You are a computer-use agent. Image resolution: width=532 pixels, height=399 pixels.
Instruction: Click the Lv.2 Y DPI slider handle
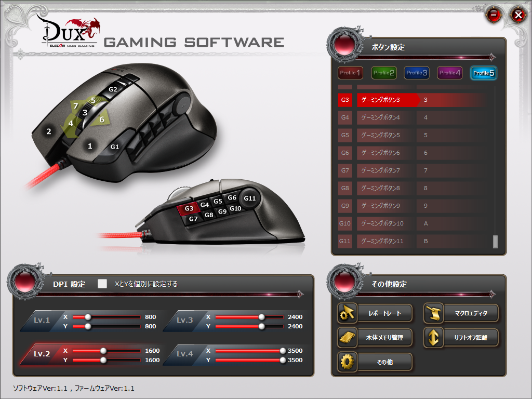103,360
